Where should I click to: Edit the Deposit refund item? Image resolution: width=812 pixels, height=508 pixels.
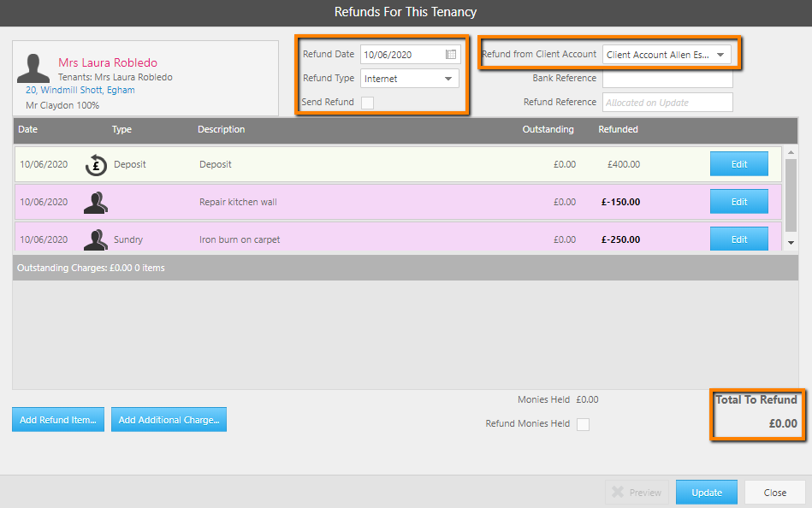pos(739,164)
